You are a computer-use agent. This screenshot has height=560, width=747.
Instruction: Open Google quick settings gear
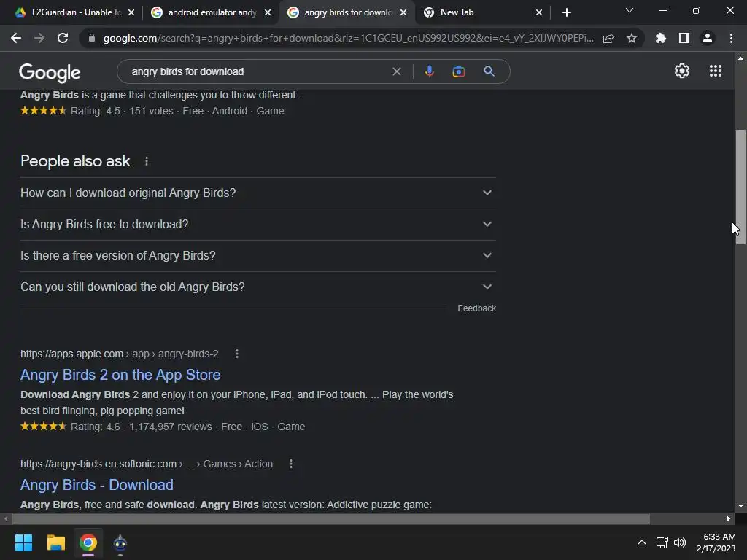[682, 71]
